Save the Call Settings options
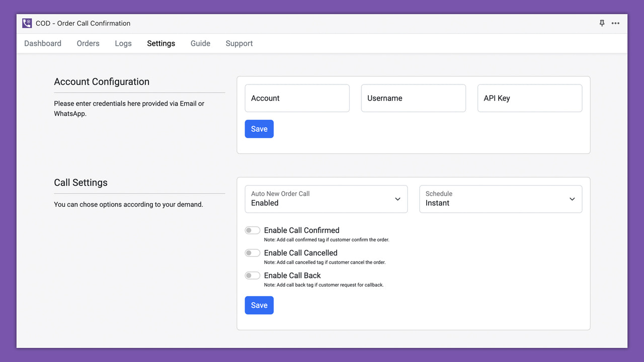This screenshot has height=362, width=644. click(259, 305)
